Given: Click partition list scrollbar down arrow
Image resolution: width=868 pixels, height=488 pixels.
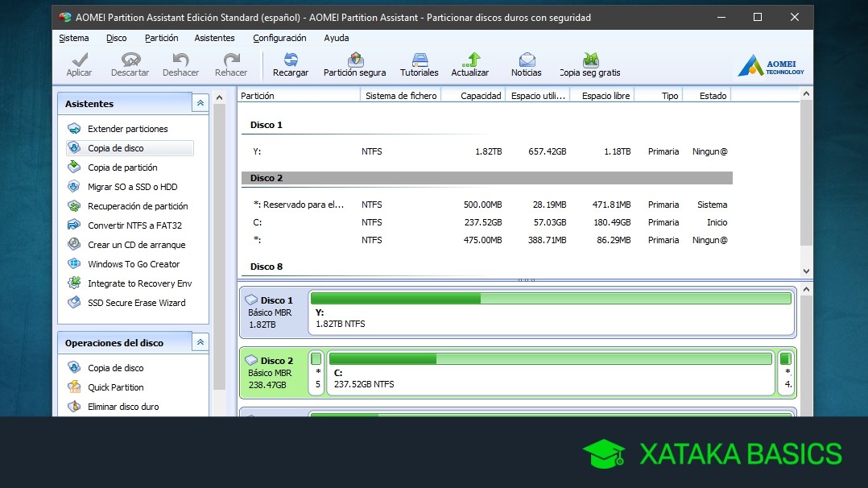Looking at the screenshot, I should tap(806, 271).
